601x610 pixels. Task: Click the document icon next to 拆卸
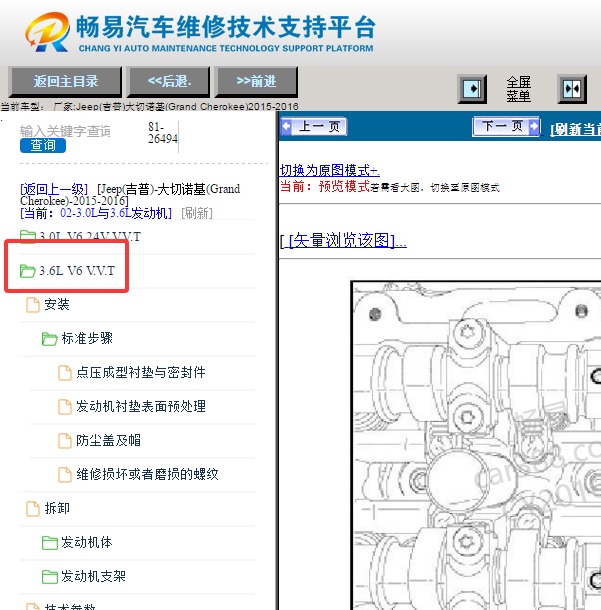click(x=33, y=508)
